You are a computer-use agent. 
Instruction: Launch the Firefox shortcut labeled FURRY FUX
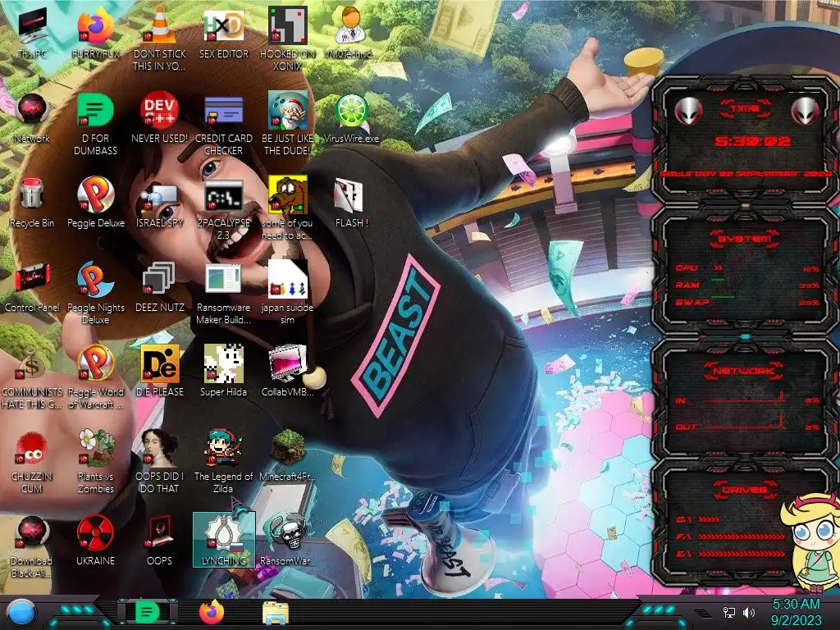95,33
